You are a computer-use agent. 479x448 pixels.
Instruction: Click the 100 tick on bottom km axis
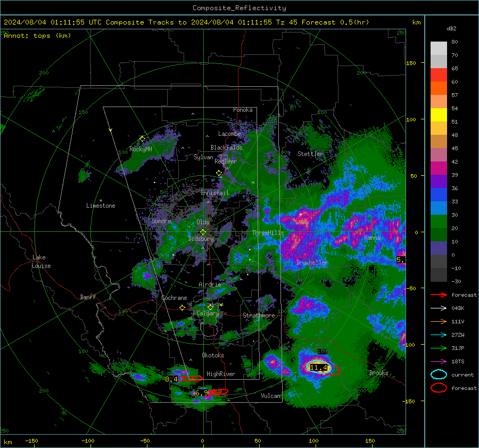313,441
